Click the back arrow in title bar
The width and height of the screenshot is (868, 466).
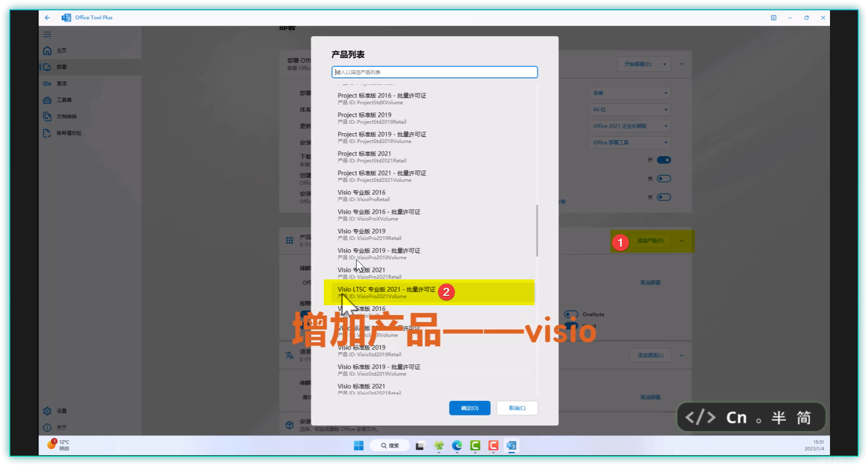(x=47, y=18)
